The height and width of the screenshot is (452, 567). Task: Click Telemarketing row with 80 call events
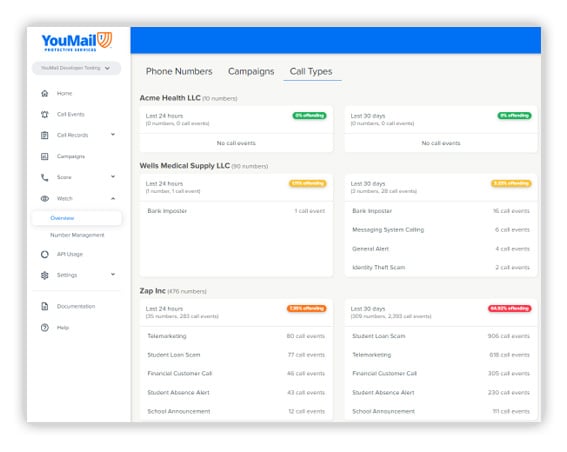point(236,336)
